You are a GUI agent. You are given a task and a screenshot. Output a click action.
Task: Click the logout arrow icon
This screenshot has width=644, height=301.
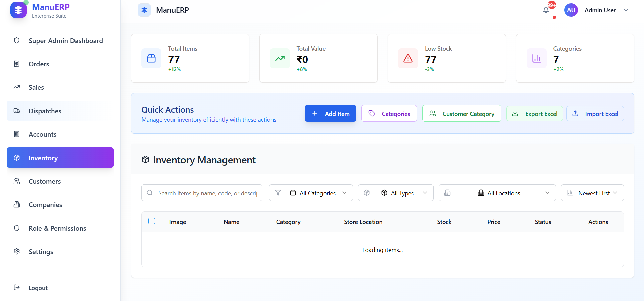coord(17,287)
